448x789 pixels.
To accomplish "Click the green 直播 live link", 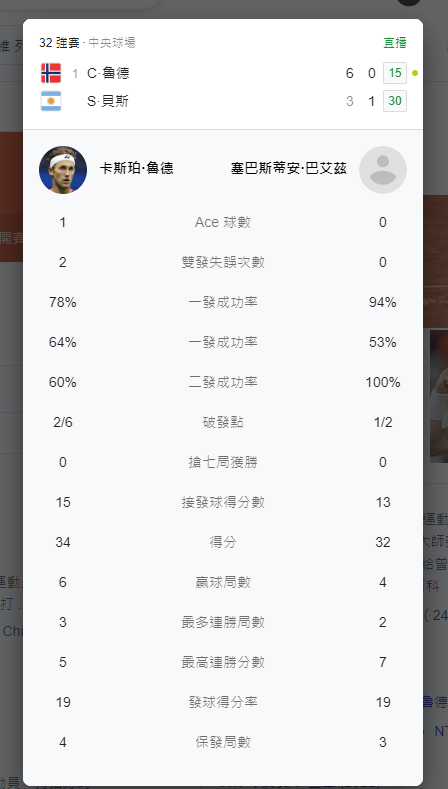I will click(x=395, y=43).
